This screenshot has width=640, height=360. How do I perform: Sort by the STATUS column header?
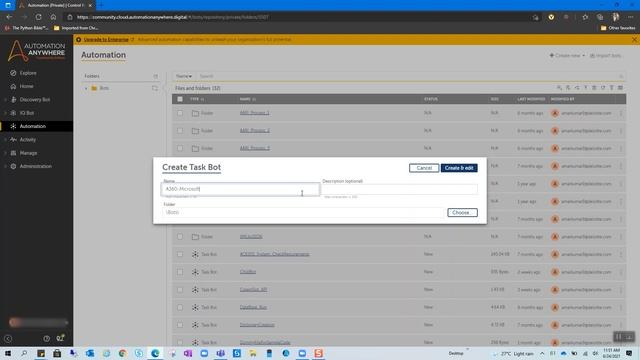(431, 99)
